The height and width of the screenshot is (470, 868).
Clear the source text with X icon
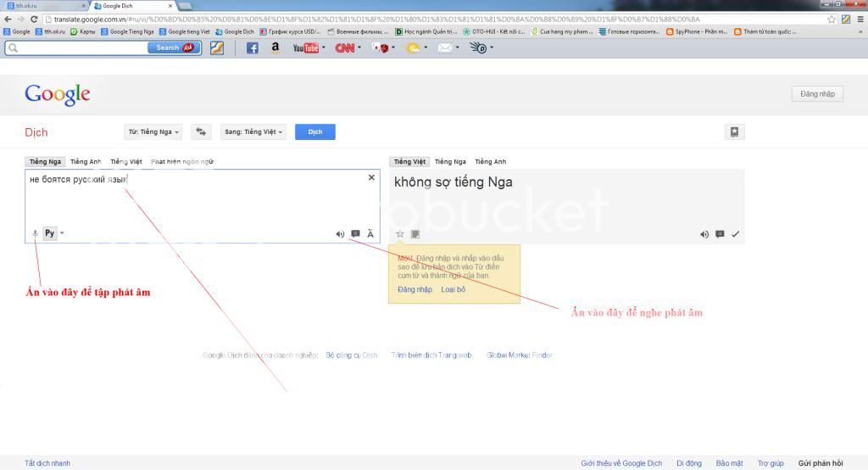pos(371,177)
